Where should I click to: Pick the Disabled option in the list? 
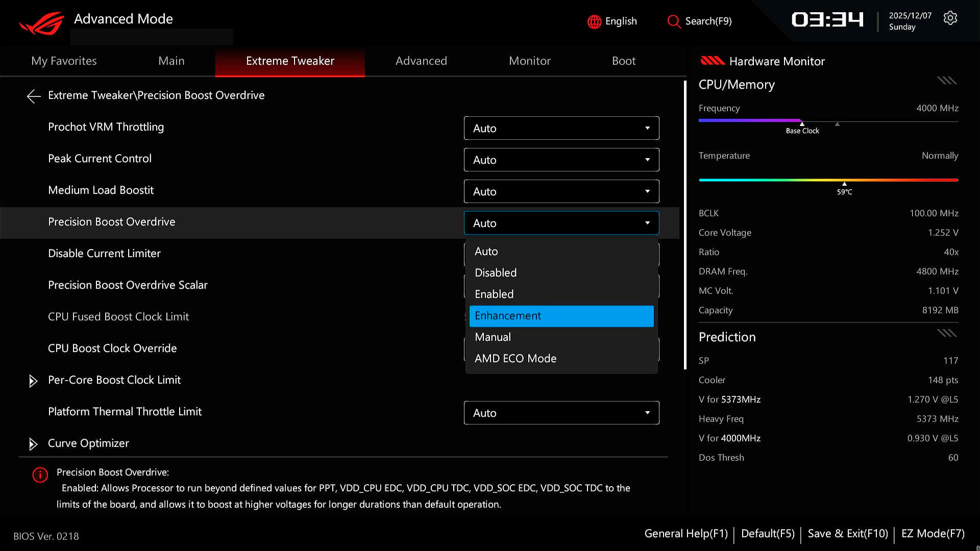click(496, 273)
